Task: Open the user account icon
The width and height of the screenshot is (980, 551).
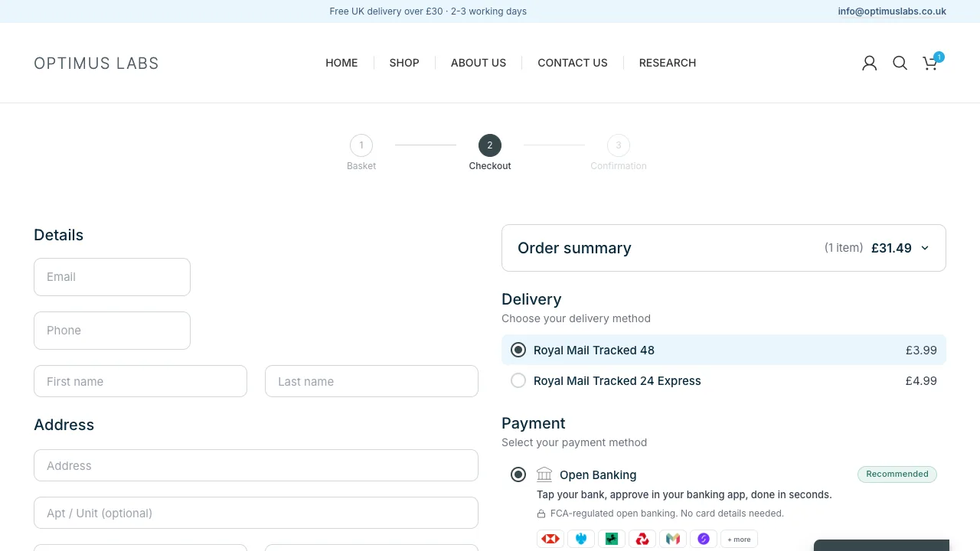Action: point(869,63)
